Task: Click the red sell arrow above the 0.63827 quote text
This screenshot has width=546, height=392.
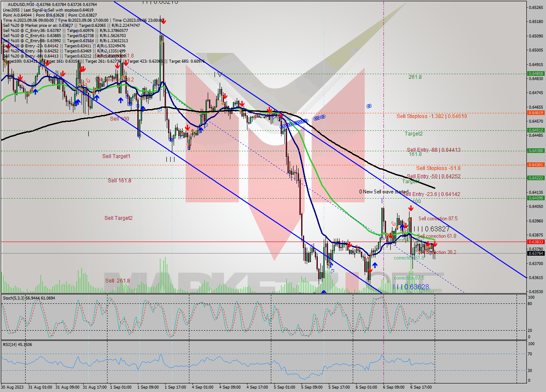Action: tap(411, 208)
